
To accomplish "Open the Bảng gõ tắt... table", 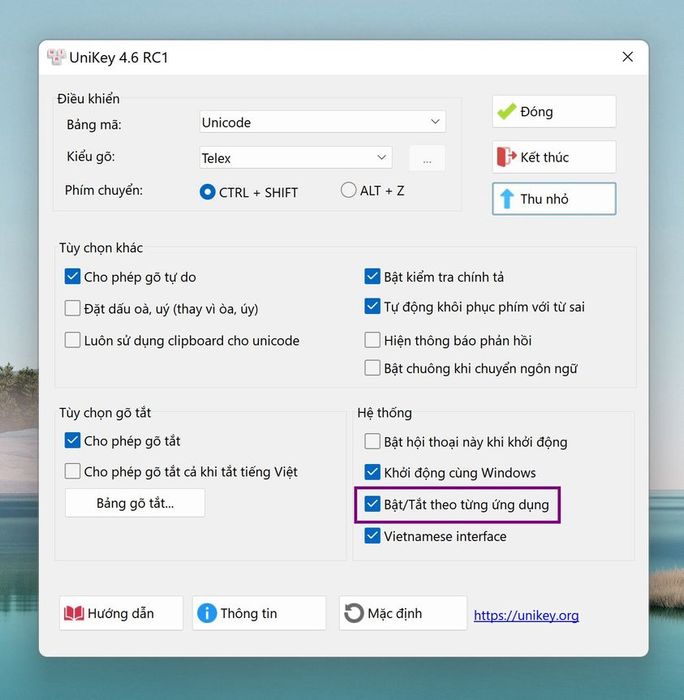I will coord(135,503).
